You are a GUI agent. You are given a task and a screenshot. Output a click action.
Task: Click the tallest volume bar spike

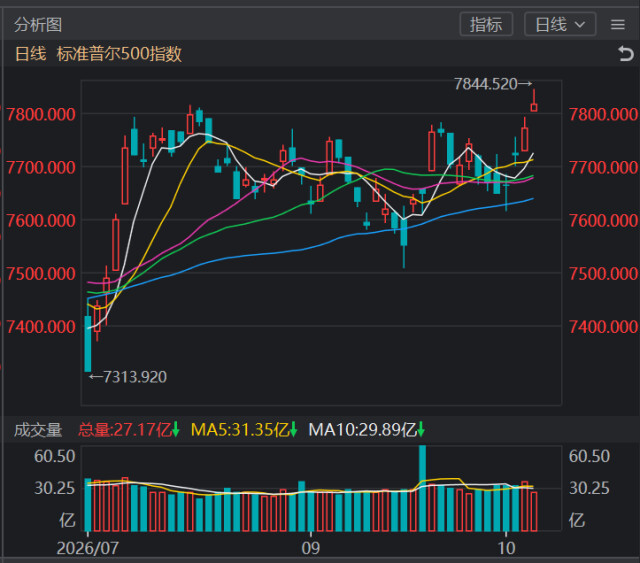pyautogui.click(x=422, y=488)
